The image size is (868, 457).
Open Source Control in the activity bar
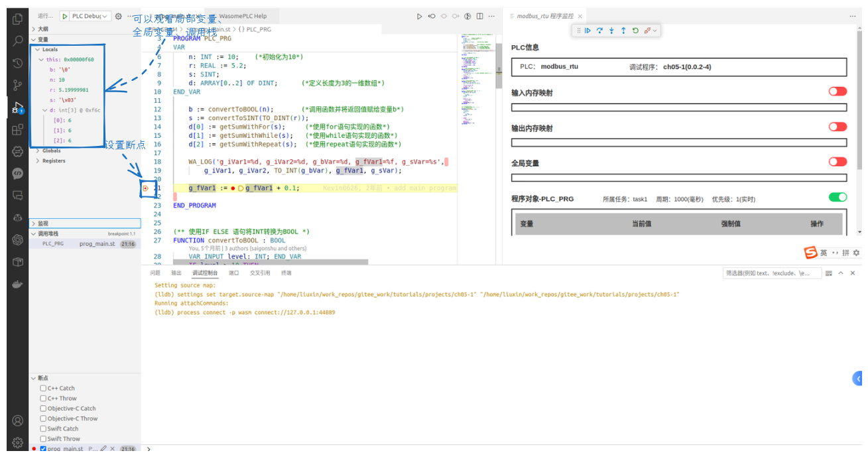click(18, 85)
